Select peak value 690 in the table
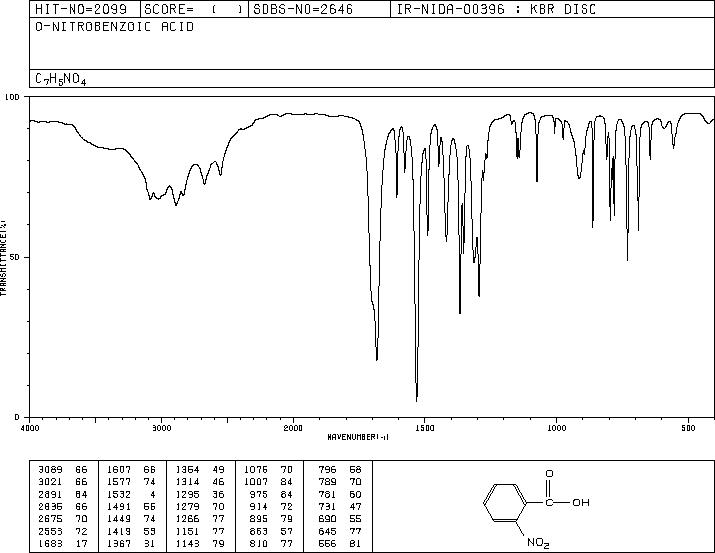715x553 pixels. [327, 519]
